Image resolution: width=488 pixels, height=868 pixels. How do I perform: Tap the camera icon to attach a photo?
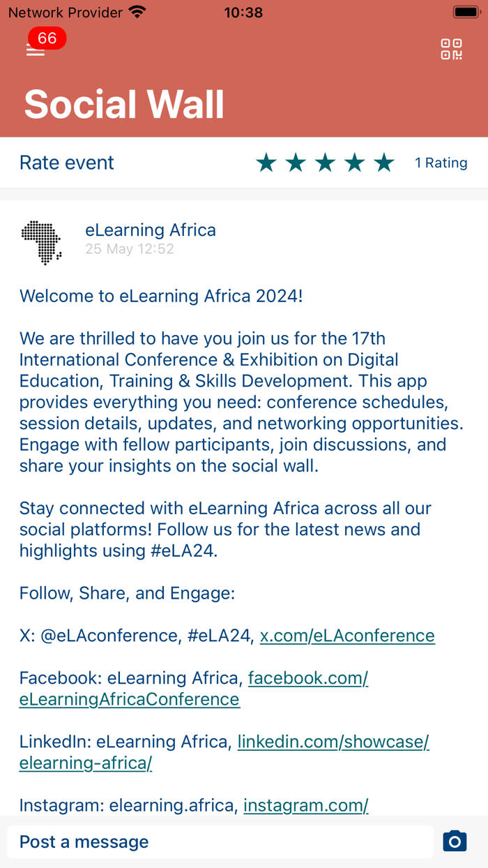click(x=455, y=841)
